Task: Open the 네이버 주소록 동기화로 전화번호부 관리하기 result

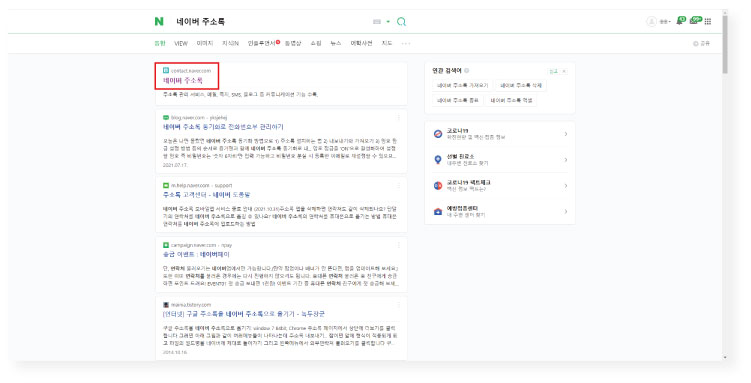Action: pyautogui.click(x=223, y=127)
